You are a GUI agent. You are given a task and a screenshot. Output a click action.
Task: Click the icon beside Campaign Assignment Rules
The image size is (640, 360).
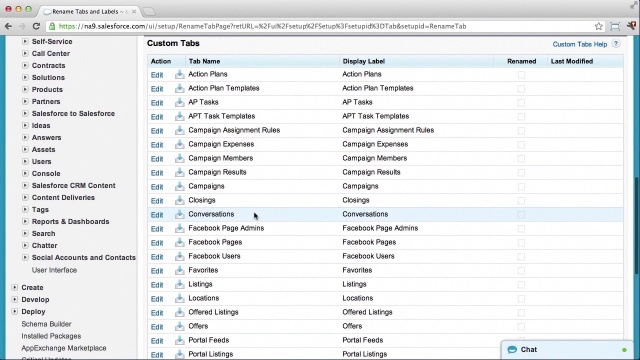[180, 130]
